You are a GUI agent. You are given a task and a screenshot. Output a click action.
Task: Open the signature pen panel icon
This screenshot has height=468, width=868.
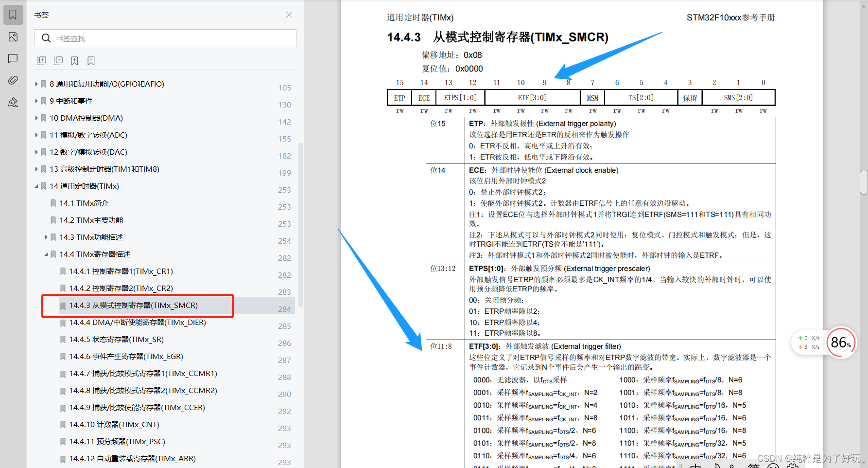click(x=13, y=102)
